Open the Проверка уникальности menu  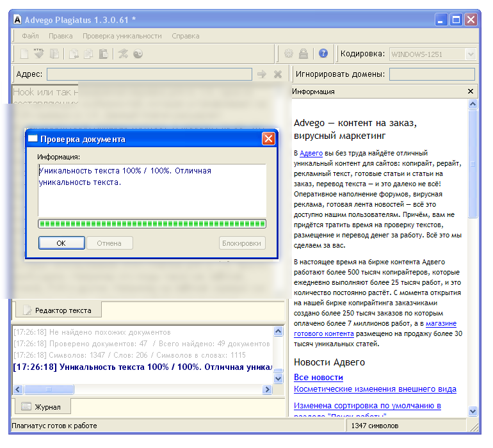[x=122, y=36]
